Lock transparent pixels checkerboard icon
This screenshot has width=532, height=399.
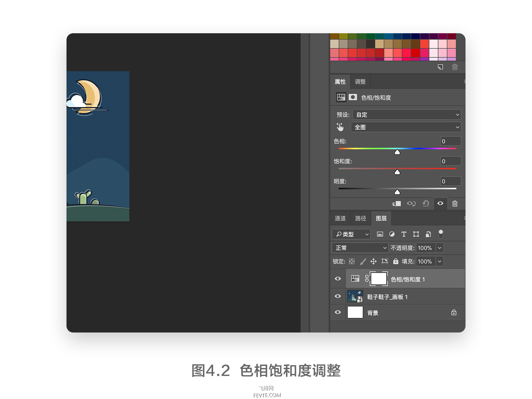click(x=352, y=261)
